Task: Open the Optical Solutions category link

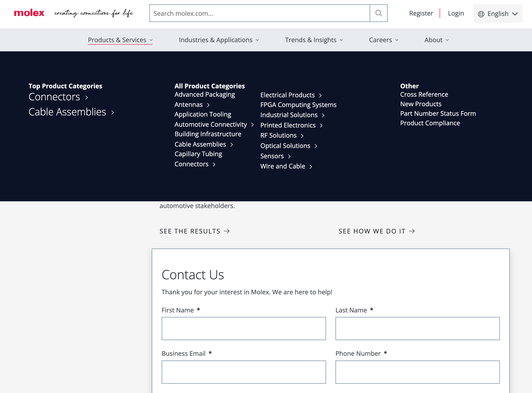Action: pyautogui.click(x=285, y=146)
